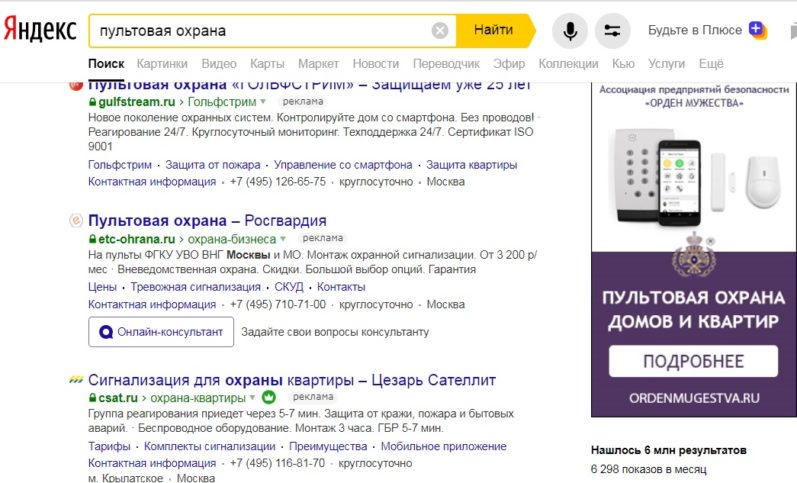Click the csat.ru result favicon
Screen dimensions: 797x483
point(76,380)
